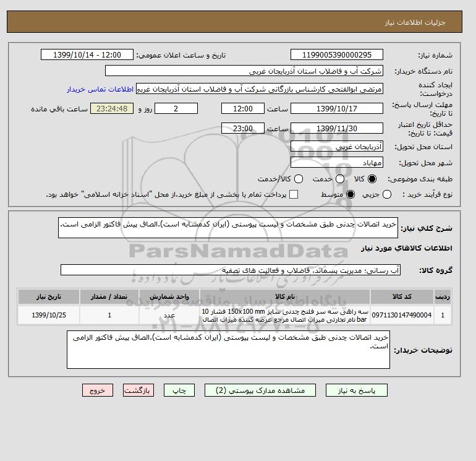Open مشاهده مدارک پیوستی (2) button
Viewport: 476px width, 461px height.
(x=260, y=390)
